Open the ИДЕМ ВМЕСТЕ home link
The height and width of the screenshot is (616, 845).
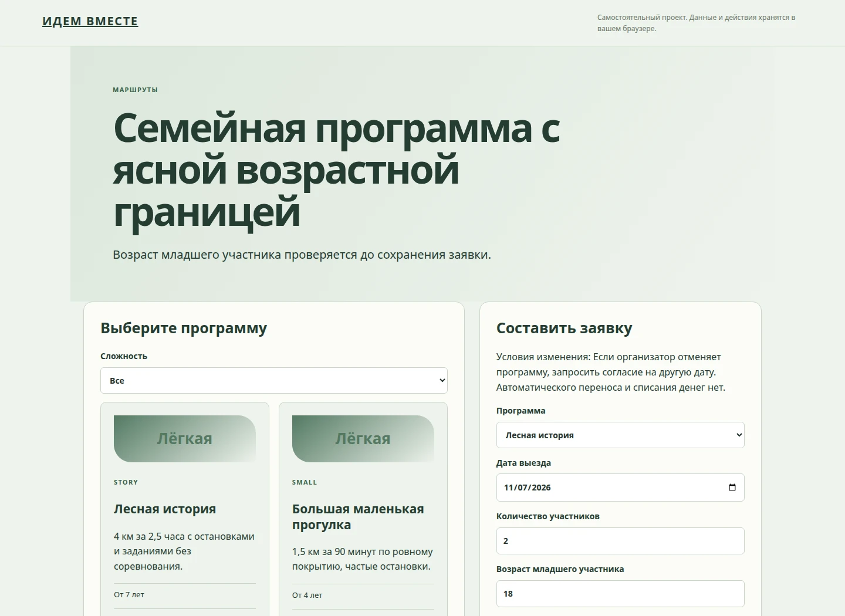pos(90,21)
